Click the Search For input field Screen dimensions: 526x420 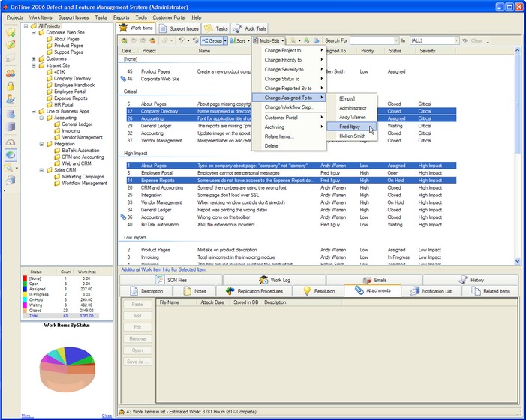(372, 41)
